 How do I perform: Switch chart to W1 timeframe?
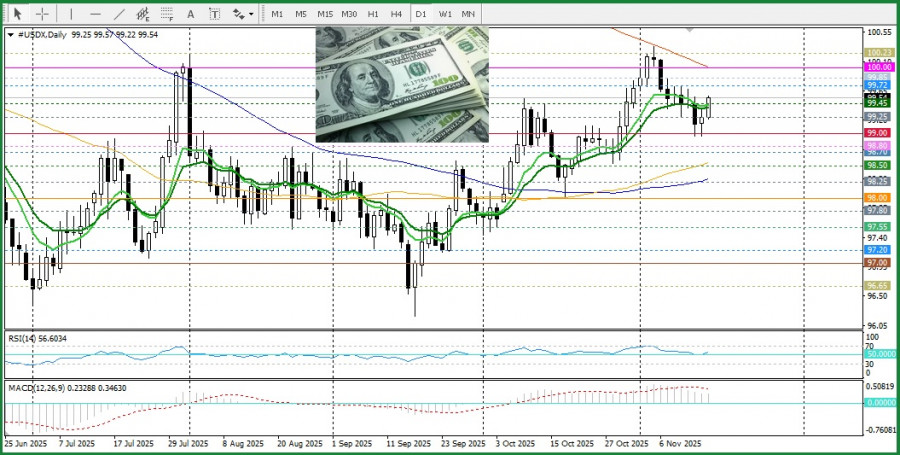click(x=445, y=14)
